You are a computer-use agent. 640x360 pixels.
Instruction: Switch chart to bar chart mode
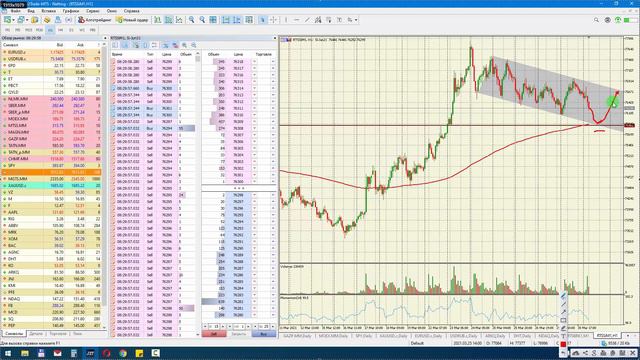(x=158, y=20)
